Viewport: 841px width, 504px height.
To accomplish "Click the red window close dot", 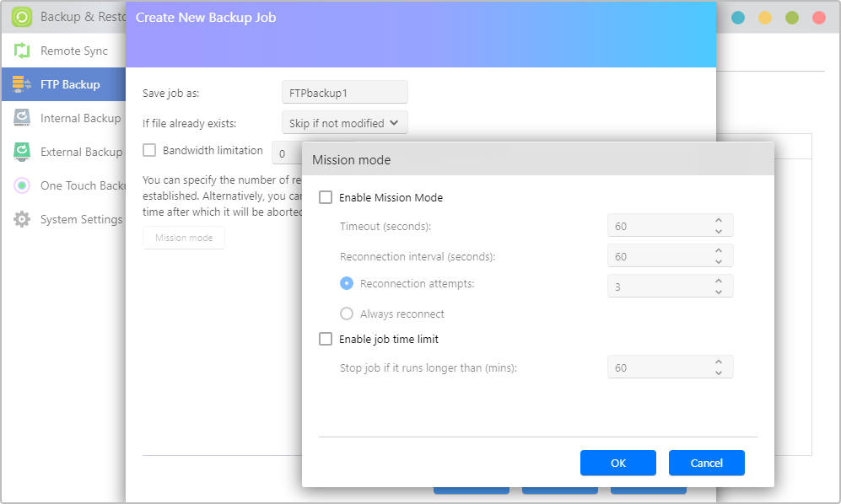I will (x=818, y=18).
